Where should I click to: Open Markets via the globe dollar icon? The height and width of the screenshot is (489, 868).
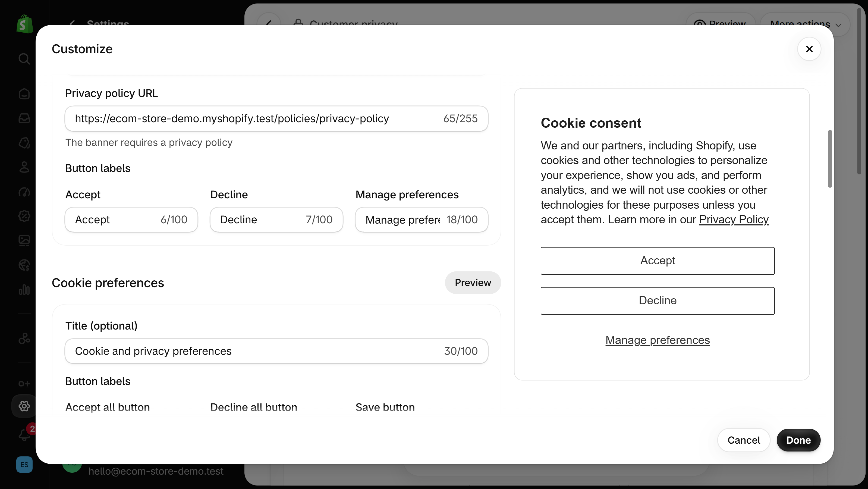tap(24, 265)
